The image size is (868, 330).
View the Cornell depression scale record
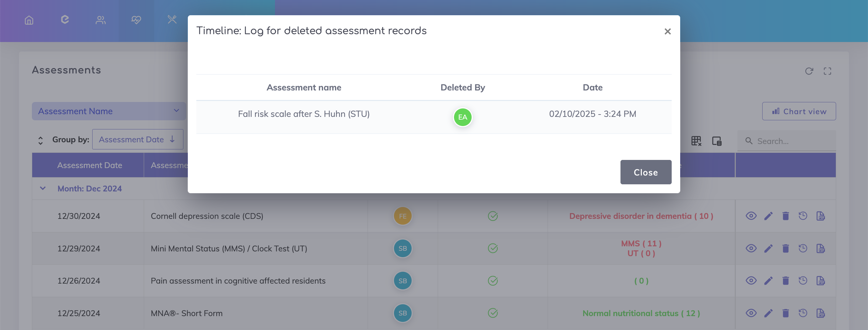(751, 216)
